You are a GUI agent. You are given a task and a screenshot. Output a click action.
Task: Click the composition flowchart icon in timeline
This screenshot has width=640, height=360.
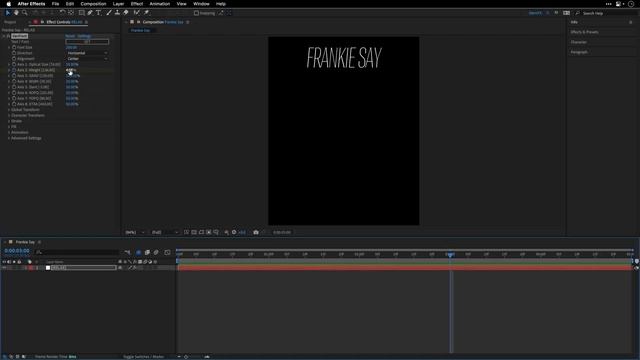[127, 252]
